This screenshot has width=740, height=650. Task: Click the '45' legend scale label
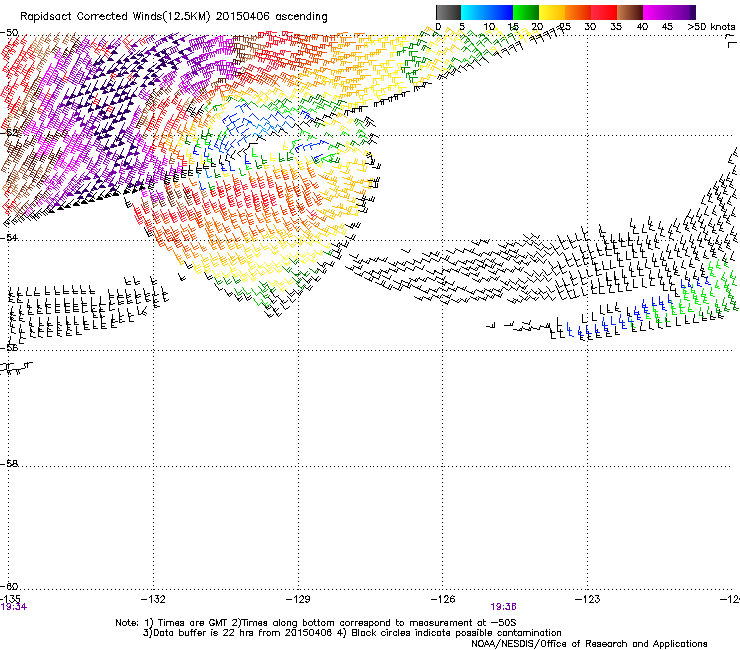tap(667, 27)
